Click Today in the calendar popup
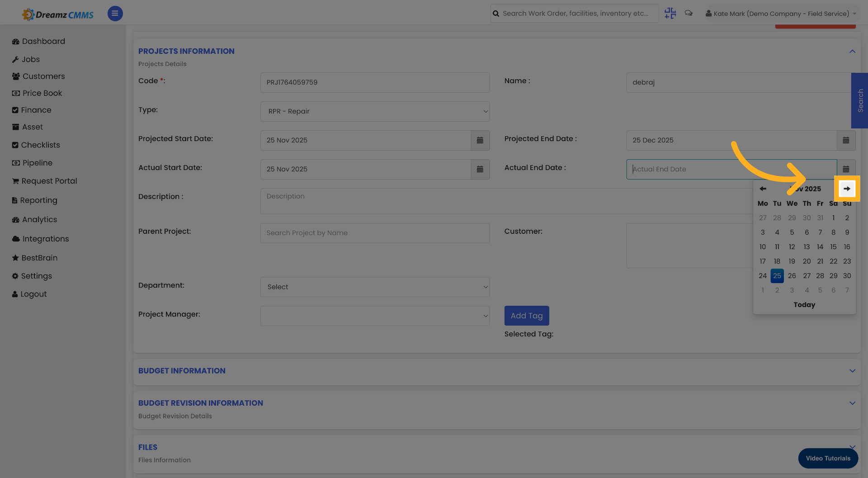 click(804, 305)
